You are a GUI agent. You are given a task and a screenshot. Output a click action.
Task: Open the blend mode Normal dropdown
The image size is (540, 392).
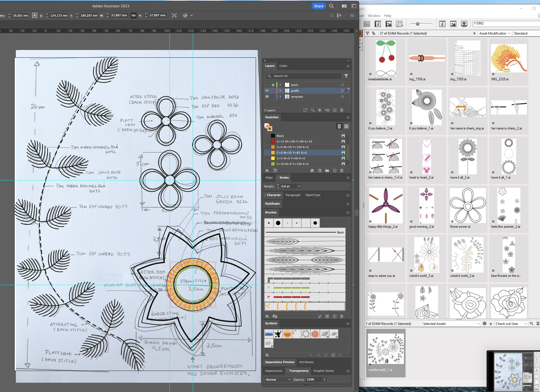[278, 380]
